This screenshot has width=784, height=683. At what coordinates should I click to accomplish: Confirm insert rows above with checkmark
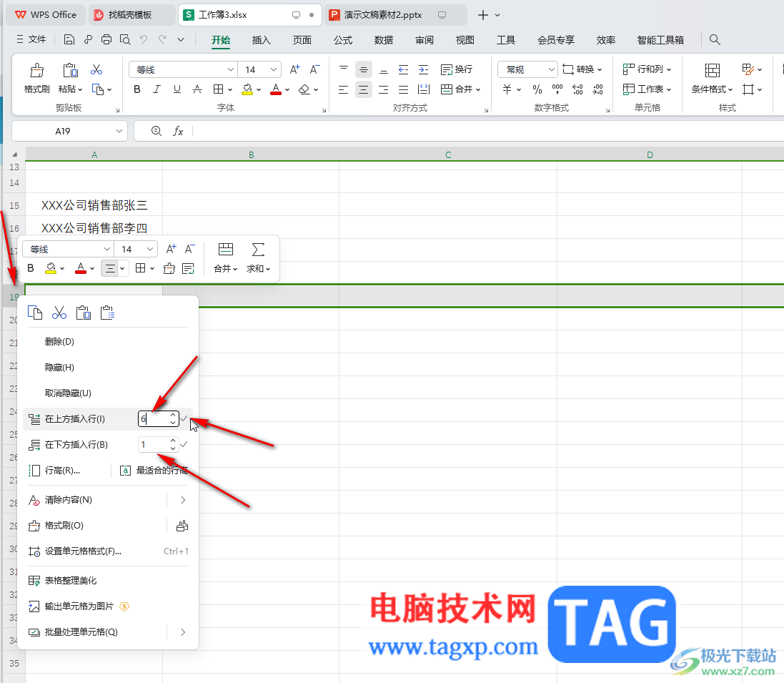(184, 418)
